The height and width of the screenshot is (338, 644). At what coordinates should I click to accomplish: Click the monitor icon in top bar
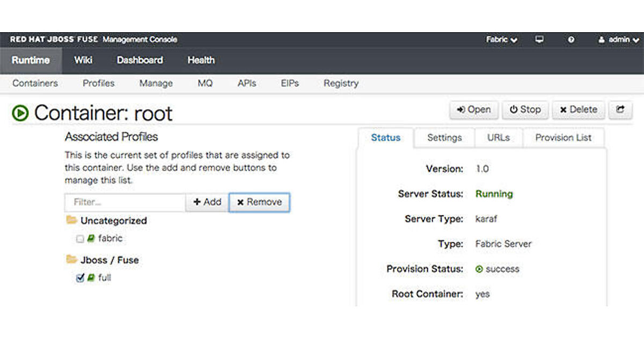point(540,40)
